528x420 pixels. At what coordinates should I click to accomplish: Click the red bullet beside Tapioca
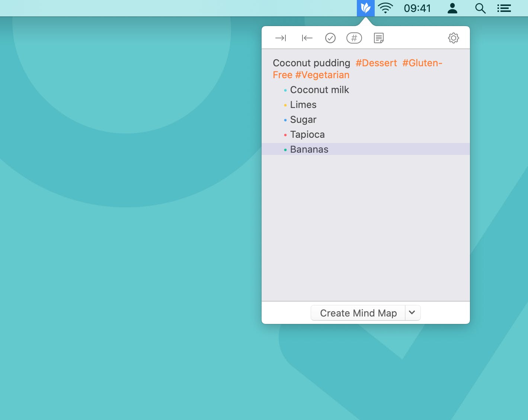(285, 135)
